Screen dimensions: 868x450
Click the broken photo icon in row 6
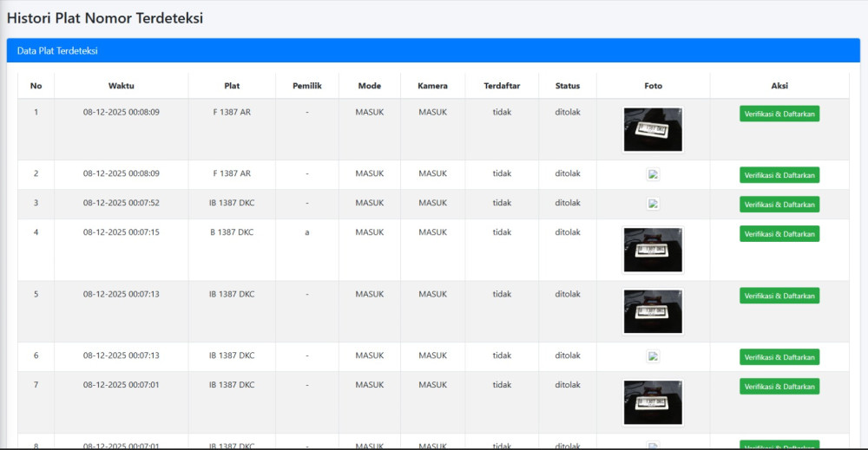653,356
